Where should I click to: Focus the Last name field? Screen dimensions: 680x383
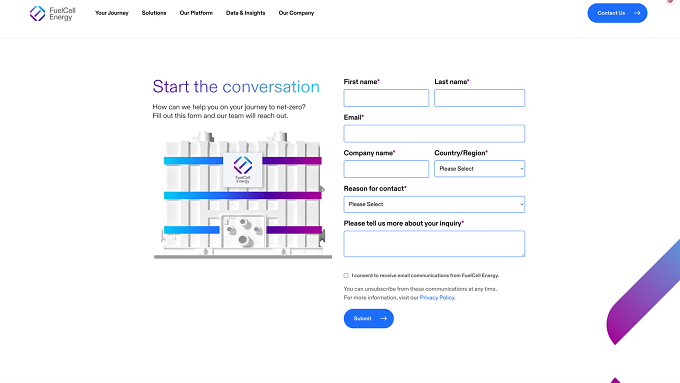[479, 98]
